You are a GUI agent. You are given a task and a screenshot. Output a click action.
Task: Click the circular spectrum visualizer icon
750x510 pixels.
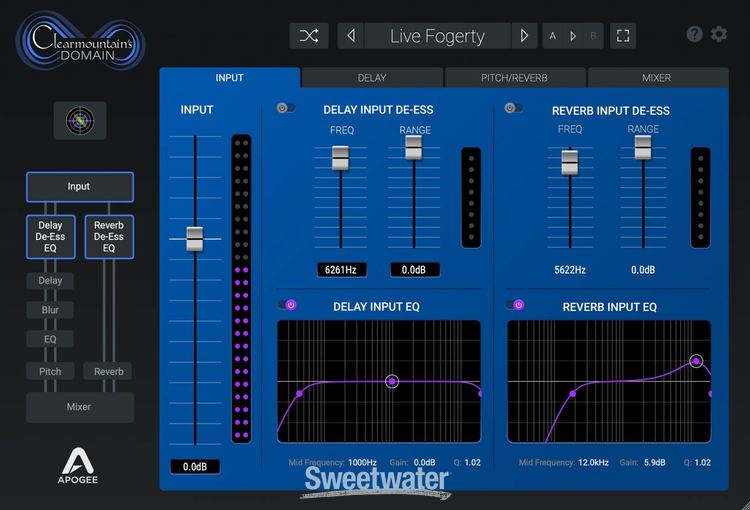79,120
